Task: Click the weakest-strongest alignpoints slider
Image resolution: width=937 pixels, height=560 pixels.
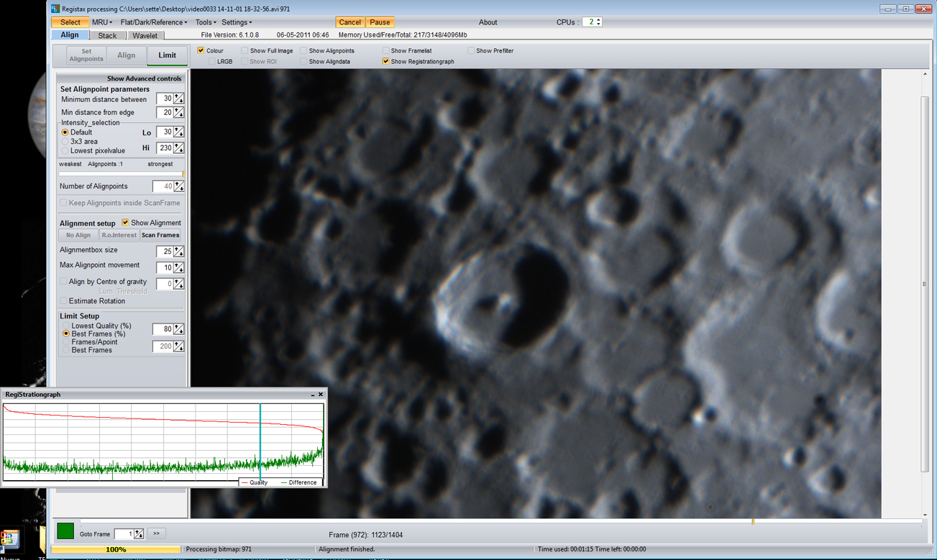Action: tap(122, 174)
